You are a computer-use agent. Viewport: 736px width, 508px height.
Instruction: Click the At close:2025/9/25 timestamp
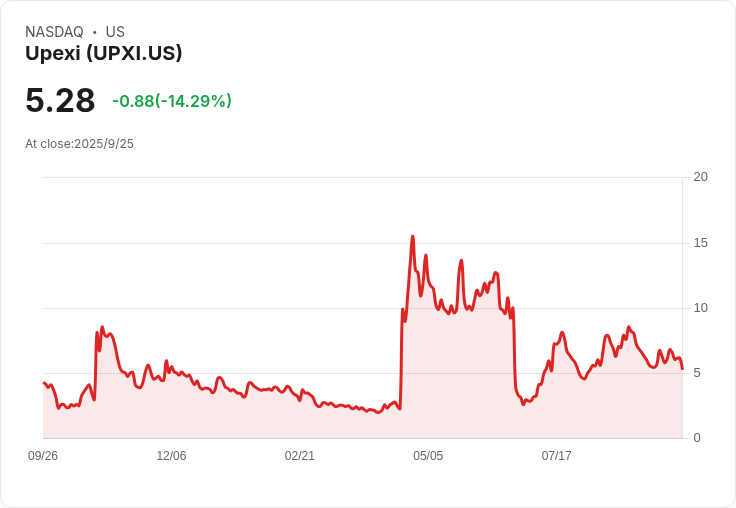pos(79,144)
